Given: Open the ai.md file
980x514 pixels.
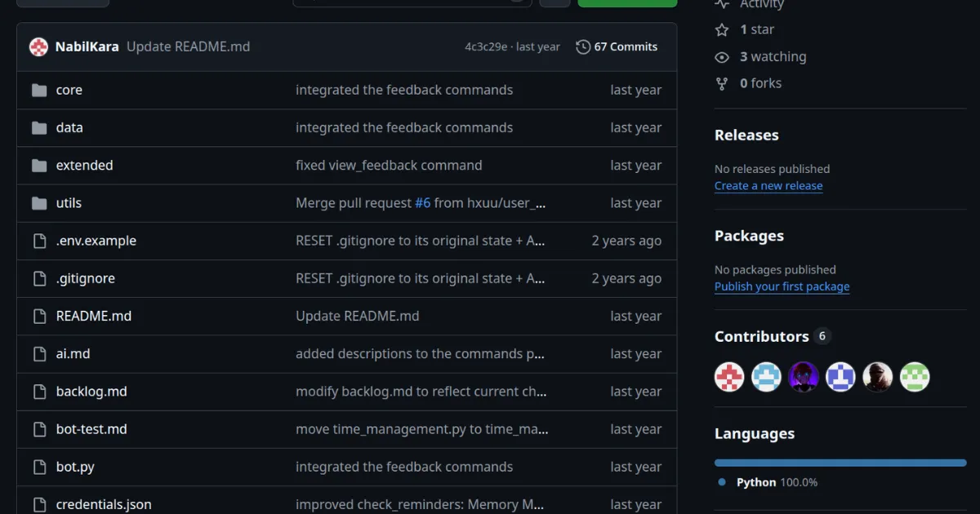Looking at the screenshot, I should (73, 354).
